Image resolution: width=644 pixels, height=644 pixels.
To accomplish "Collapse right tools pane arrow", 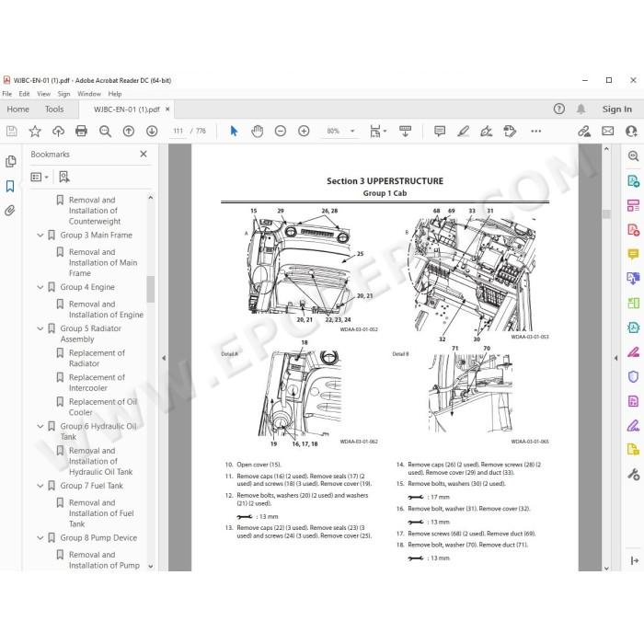I will point(615,358).
